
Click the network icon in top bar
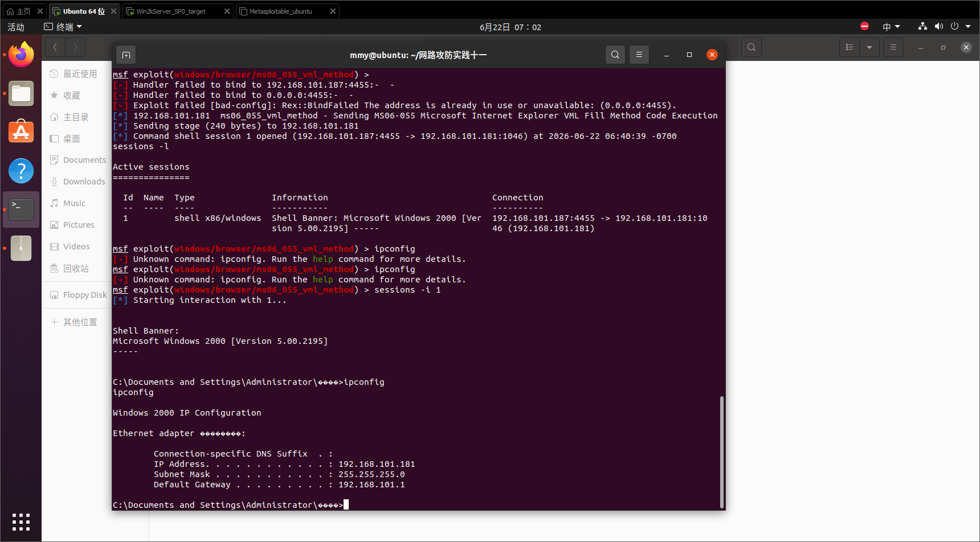(x=922, y=27)
